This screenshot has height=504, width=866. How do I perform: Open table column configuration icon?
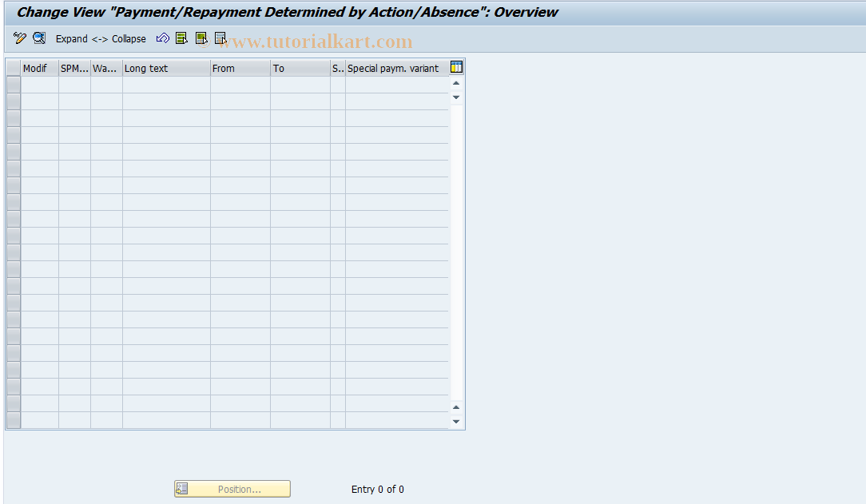456,67
